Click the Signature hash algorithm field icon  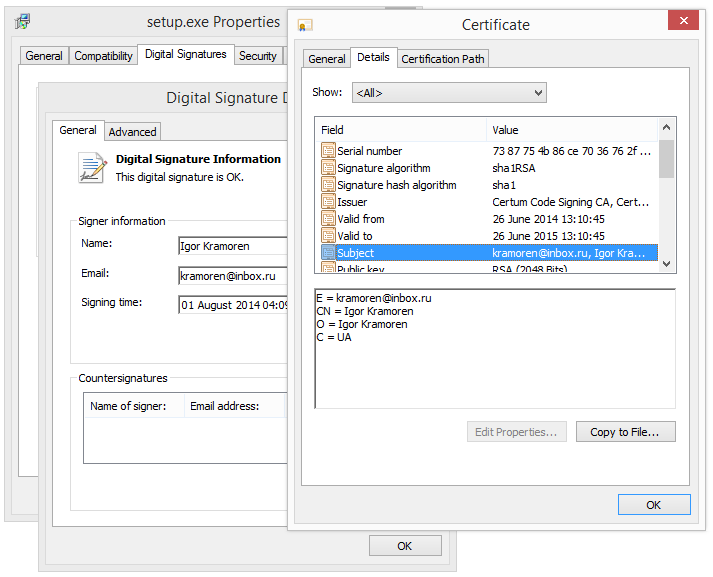pos(328,185)
